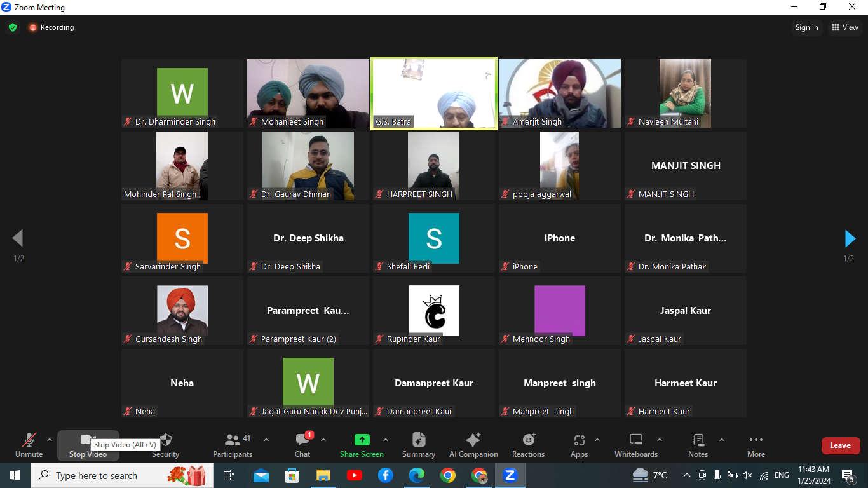
Task: Select the Manpreet singh tile
Action: pyautogui.click(x=560, y=383)
